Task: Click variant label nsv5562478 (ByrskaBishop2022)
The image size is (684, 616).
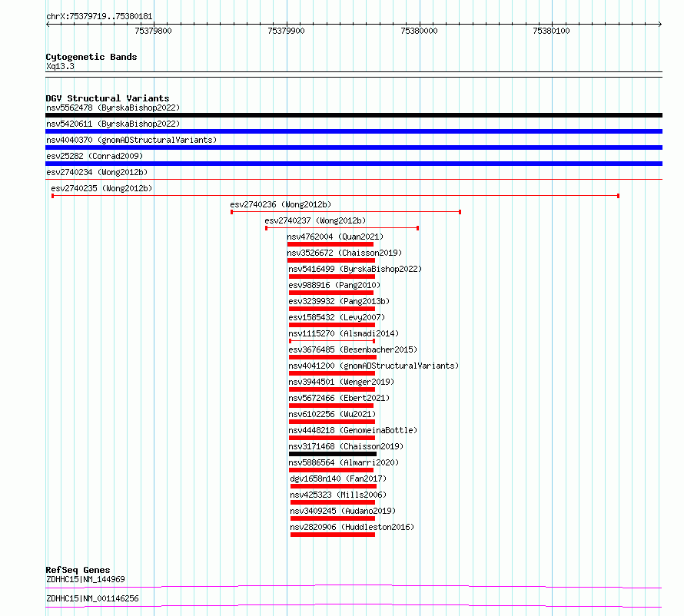Action: pyautogui.click(x=113, y=108)
